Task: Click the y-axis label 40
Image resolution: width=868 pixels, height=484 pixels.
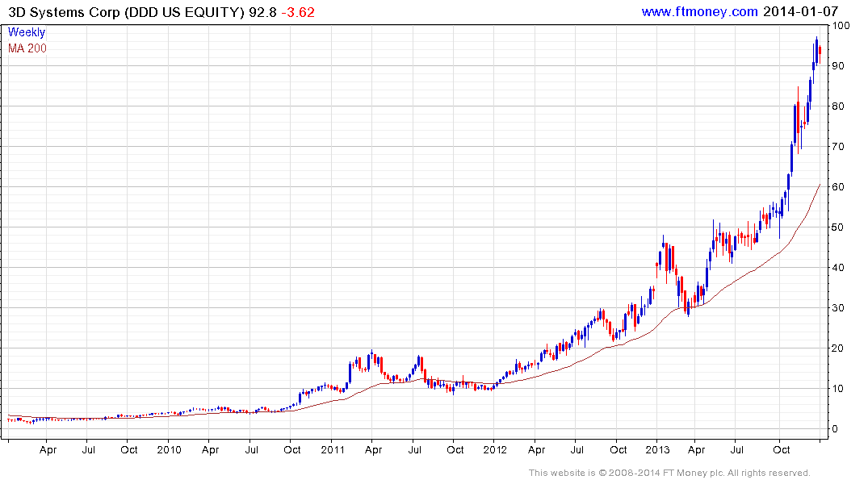Action: pyautogui.click(x=838, y=268)
